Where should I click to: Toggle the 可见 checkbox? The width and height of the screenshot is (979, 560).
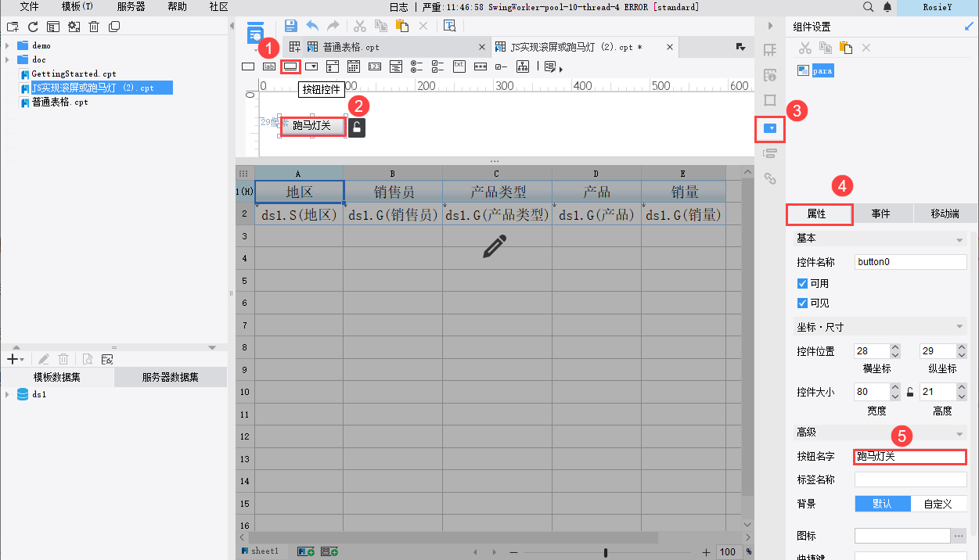pyautogui.click(x=802, y=303)
